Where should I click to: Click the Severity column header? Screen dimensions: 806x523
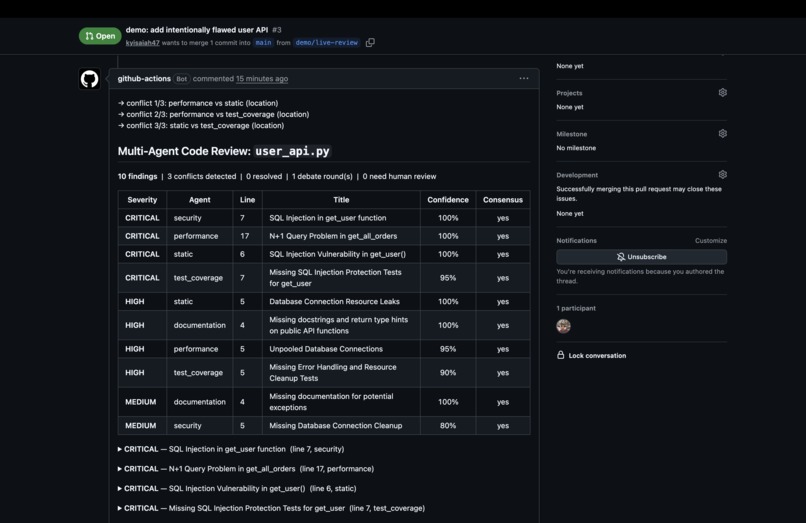click(142, 200)
